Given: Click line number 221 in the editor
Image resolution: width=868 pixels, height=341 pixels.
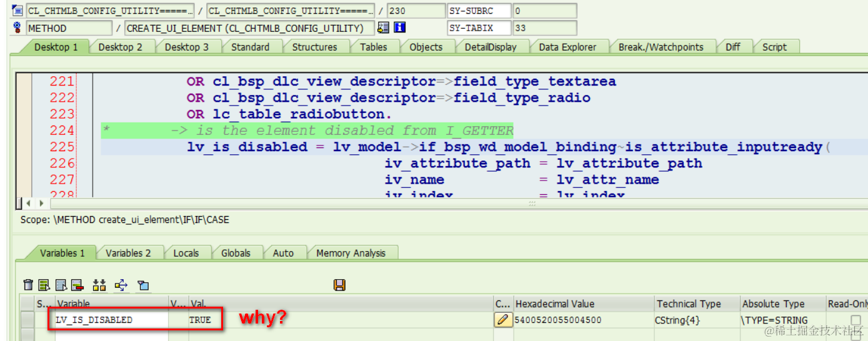Looking at the screenshot, I should click(x=62, y=82).
